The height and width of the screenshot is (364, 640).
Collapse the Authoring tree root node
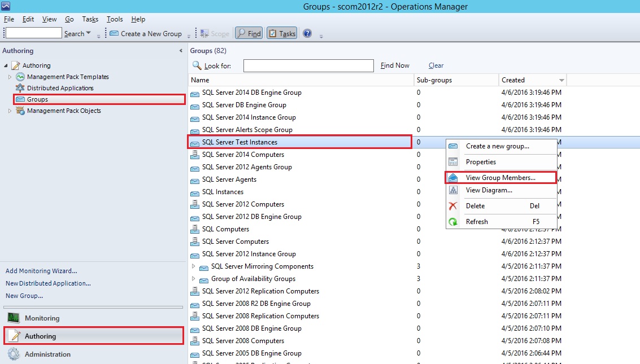[x=6, y=65]
